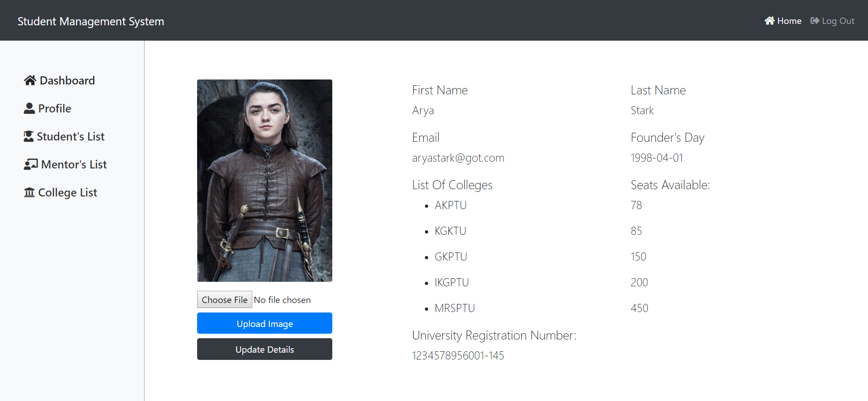
Task: Click the Dashboard house icon in sidebar
Action: (30, 80)
